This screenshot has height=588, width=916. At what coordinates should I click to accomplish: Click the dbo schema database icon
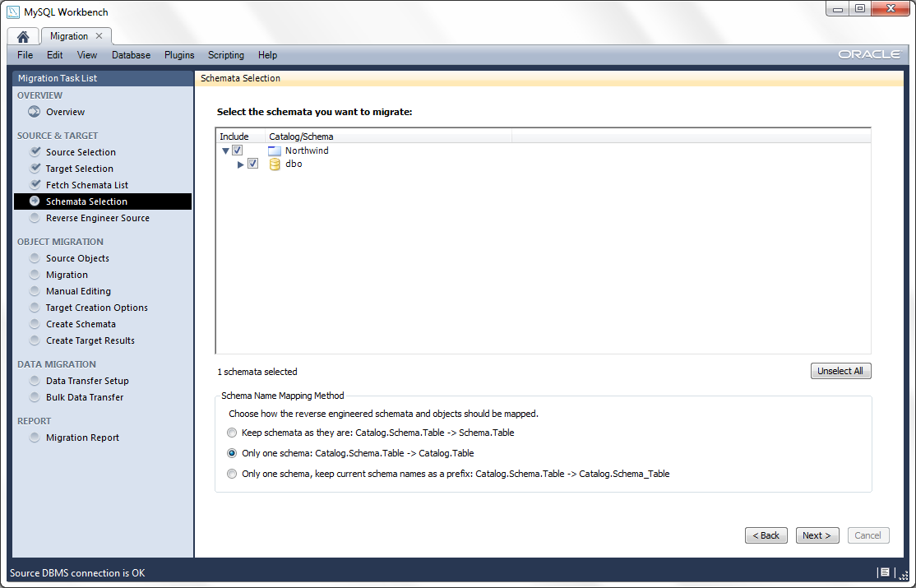275,164
